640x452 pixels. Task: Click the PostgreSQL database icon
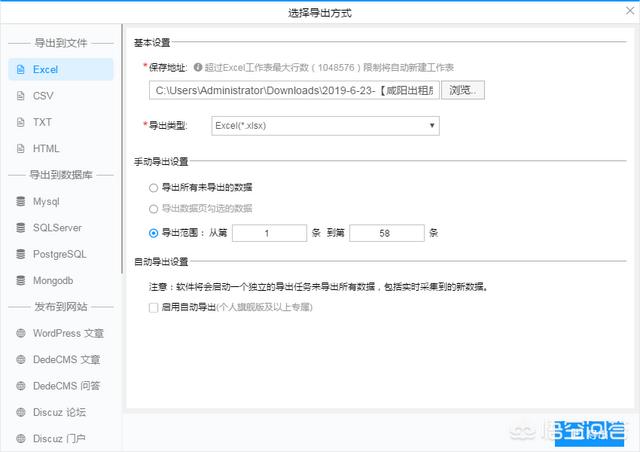20,254
